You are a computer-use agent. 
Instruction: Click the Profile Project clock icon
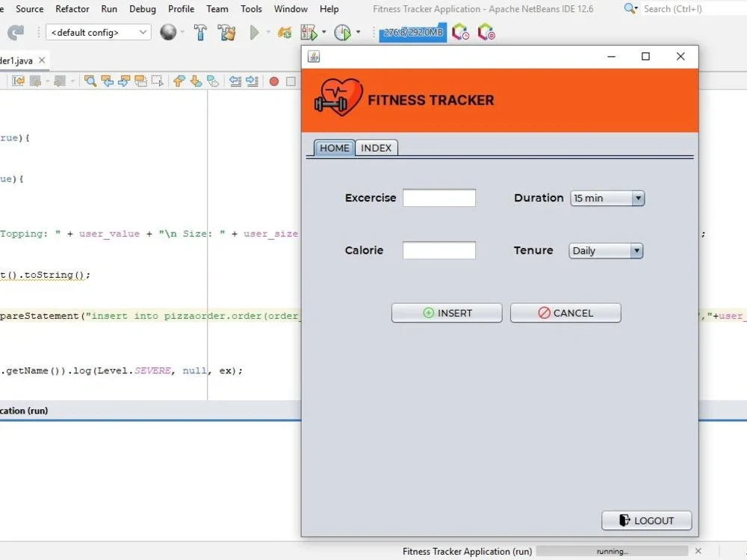(x=342, y=32)
